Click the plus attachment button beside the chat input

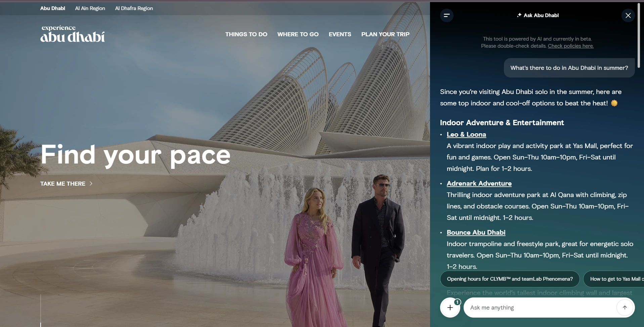point(450,308)
